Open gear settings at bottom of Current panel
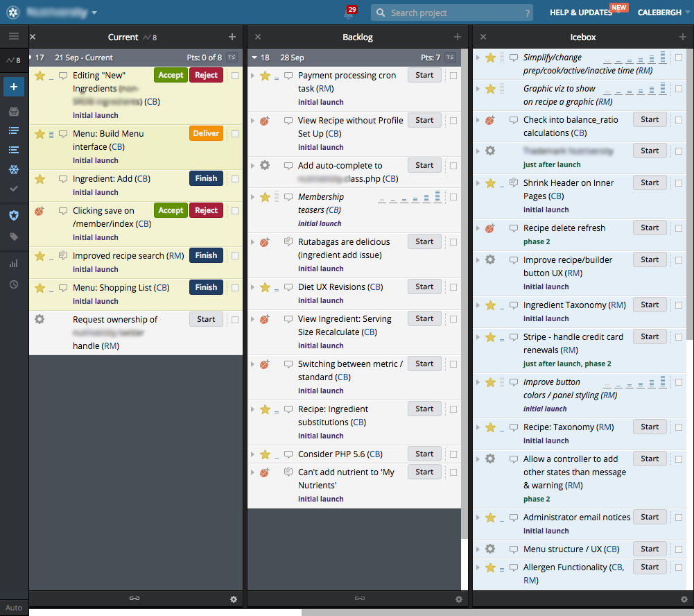The image size is (694, 616). tap(233, 599)
